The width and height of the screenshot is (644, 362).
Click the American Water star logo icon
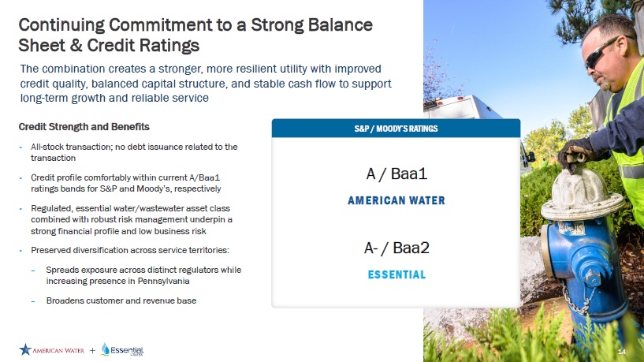(x=26, y=349)
